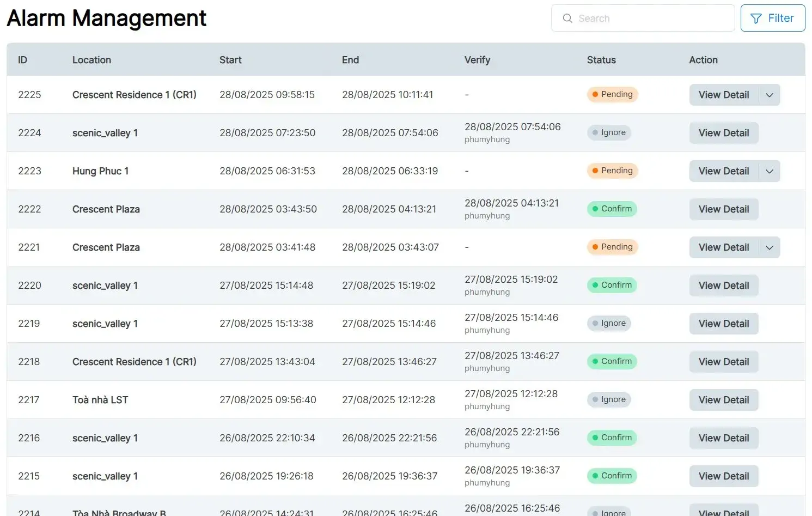The width and height of the screenshot is (812, 516).
Task: Select Confirm status badge of alarm 2218
Action: [612, 361]
